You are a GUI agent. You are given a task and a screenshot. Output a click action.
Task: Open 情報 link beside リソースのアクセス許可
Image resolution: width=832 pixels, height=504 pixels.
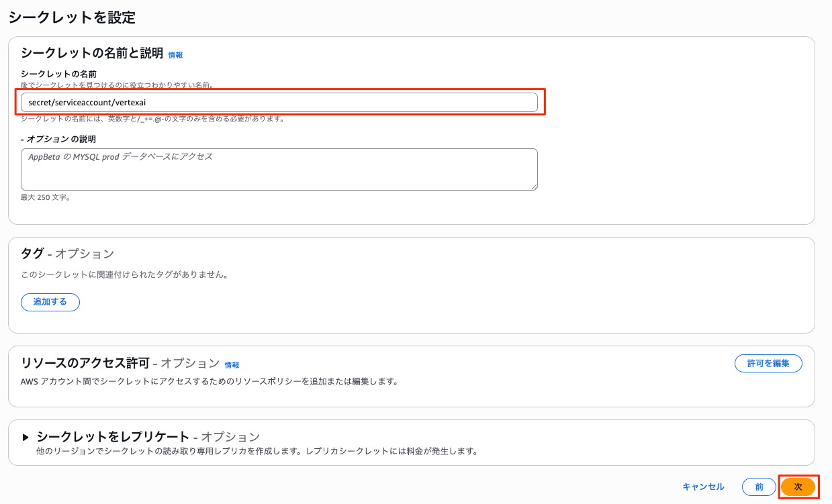232,365
